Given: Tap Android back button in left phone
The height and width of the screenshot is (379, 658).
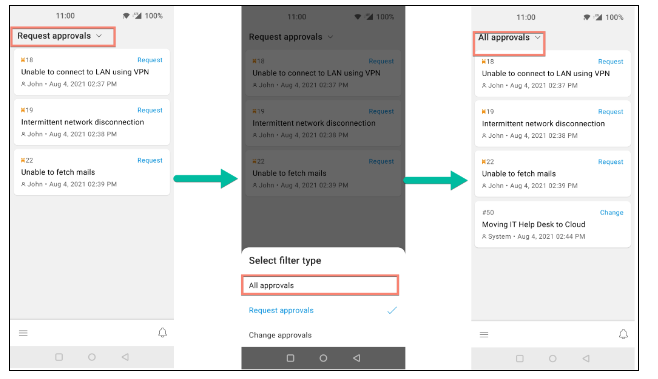Looking at the screenshot, I should pos(125,357).
